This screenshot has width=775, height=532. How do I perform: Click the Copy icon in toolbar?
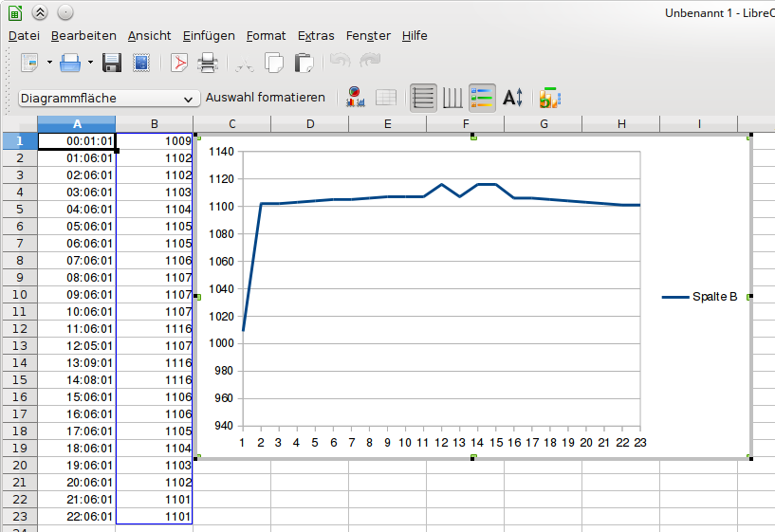coord(274,64)
